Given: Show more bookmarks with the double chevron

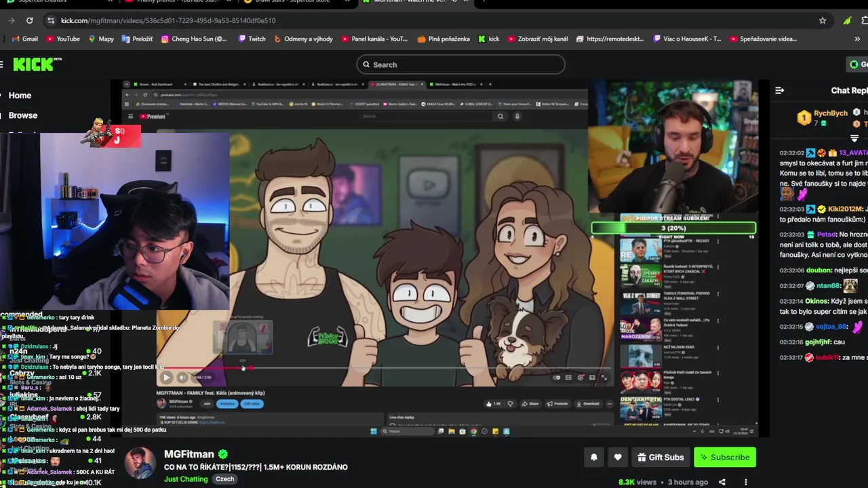Looking at the screenshot, I should 857,39.
